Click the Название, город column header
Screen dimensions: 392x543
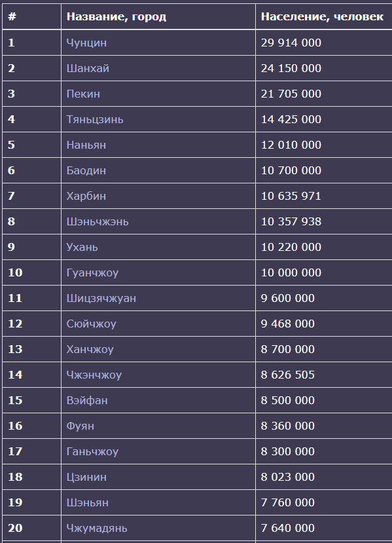[116, 16]
